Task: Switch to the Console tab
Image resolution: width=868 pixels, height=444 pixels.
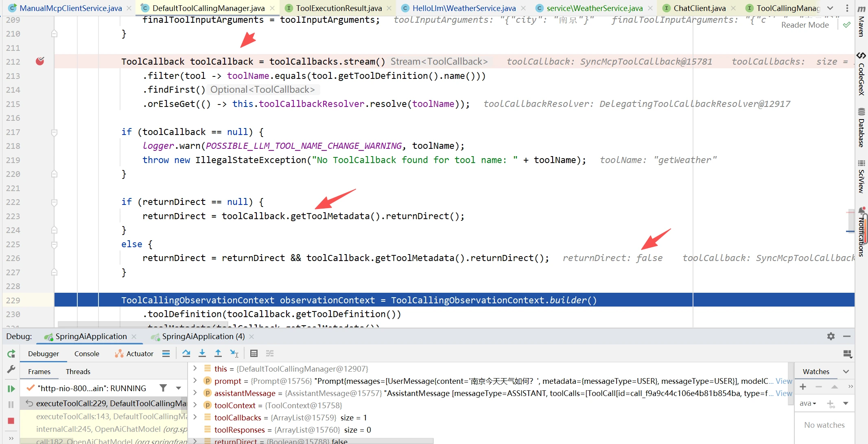Action: 87,354
